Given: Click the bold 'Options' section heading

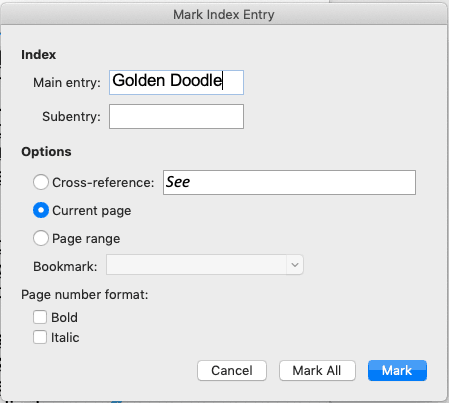Looking at the screenshot, I should 46,152.
